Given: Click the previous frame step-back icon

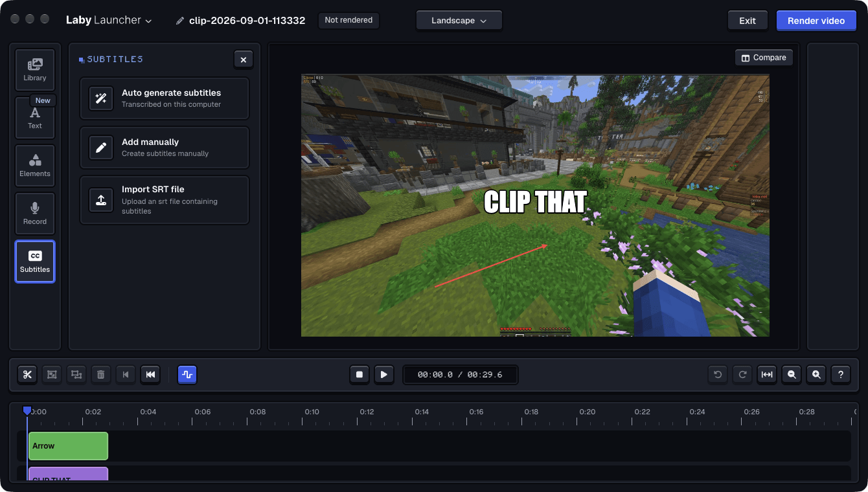Looking at the screenshot, I should (126, 374).
